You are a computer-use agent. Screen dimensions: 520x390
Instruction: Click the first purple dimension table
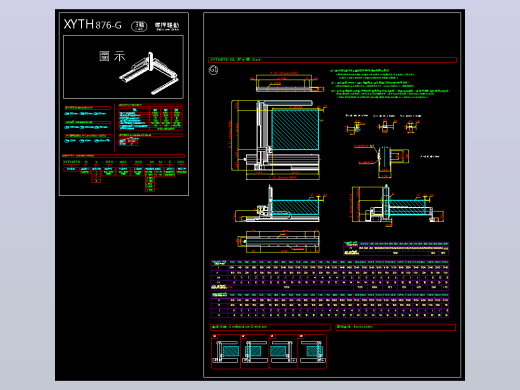pyautogui.click(x=330, y=275)
